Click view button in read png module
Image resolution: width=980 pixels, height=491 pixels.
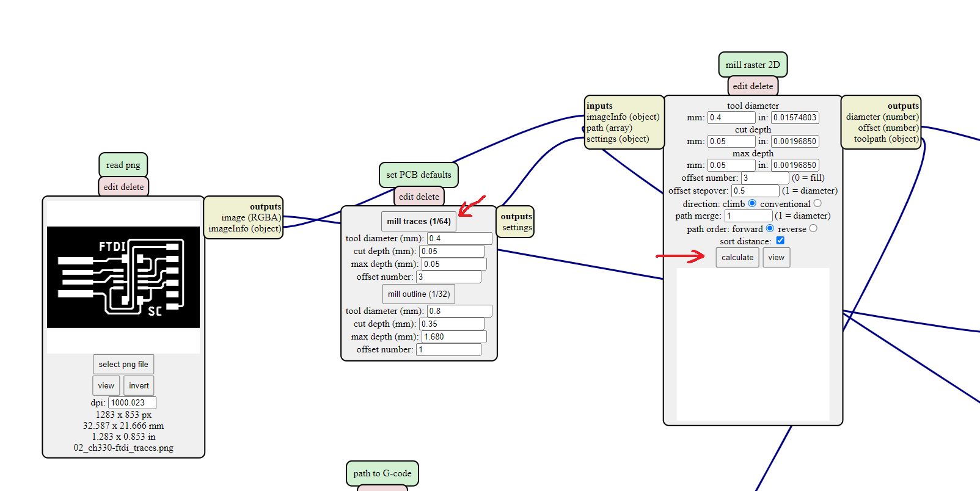click(106, 385)
